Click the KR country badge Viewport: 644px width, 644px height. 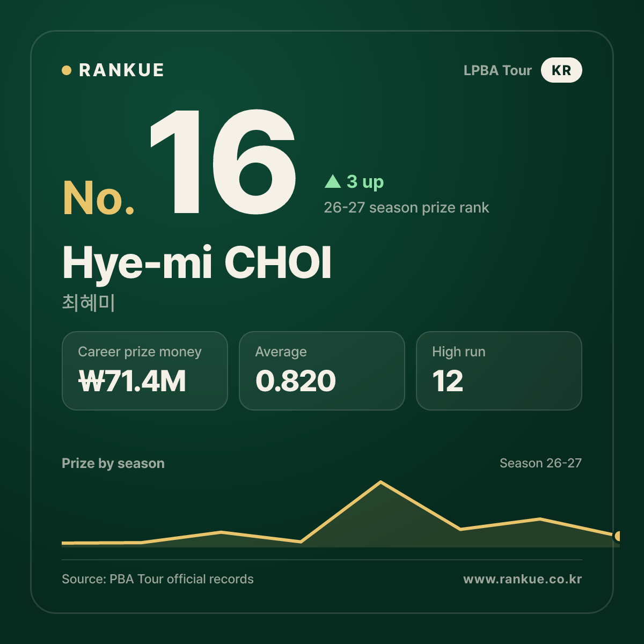561,70
